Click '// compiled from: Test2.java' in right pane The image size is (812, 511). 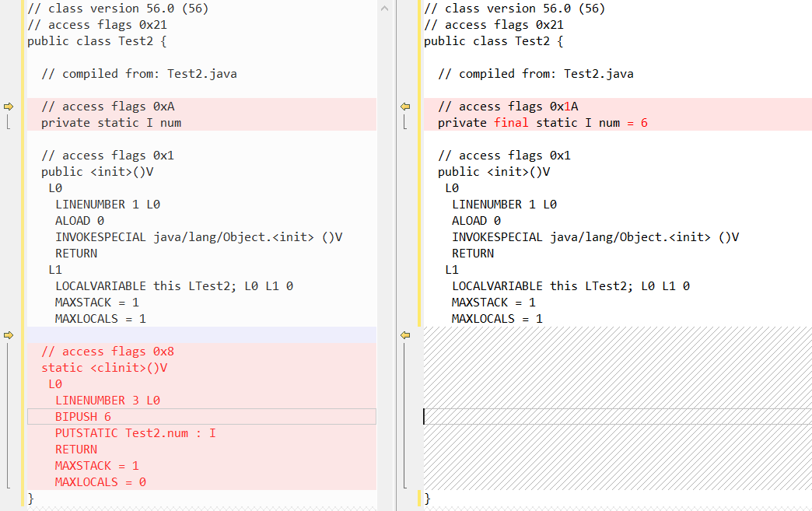tap(535, 74)
